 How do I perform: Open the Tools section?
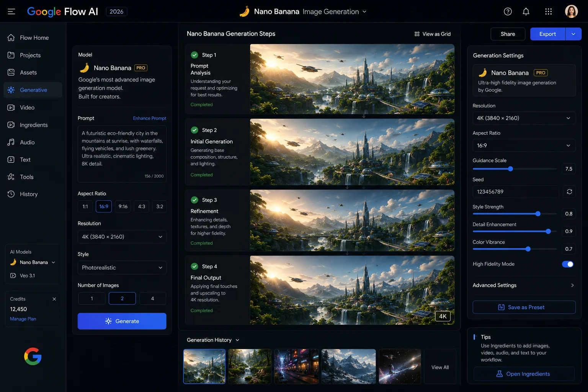click(33, 177)
